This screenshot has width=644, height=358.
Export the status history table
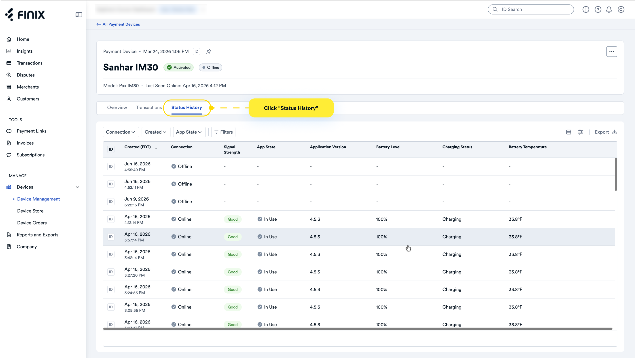[606, 132]
